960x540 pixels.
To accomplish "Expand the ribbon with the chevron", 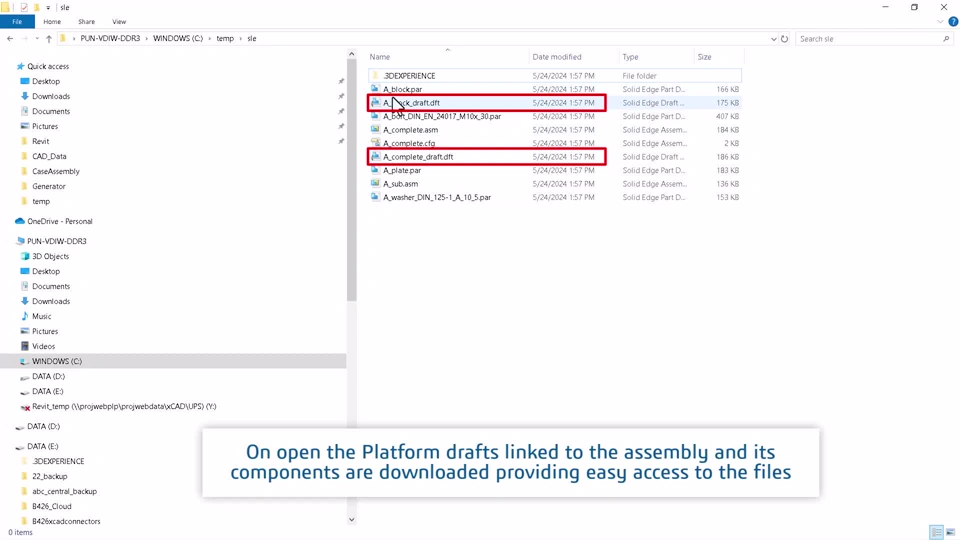I will coord(940,21).
